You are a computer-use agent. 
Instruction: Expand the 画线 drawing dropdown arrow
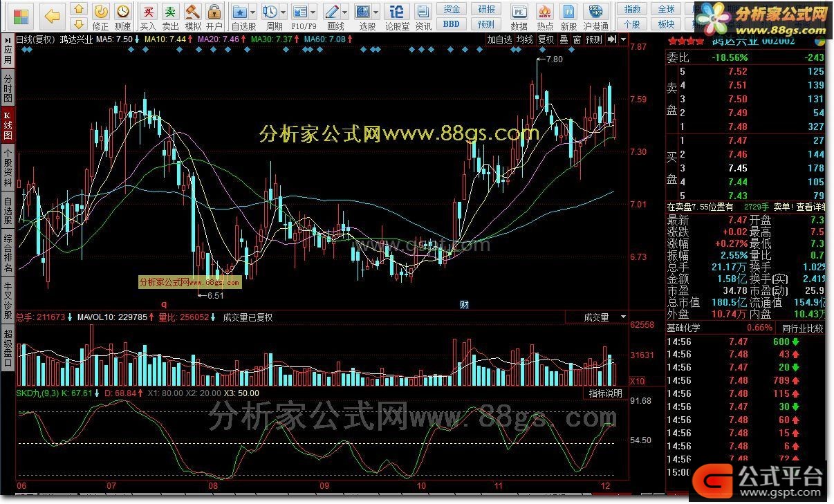click(x=344, y=12)
